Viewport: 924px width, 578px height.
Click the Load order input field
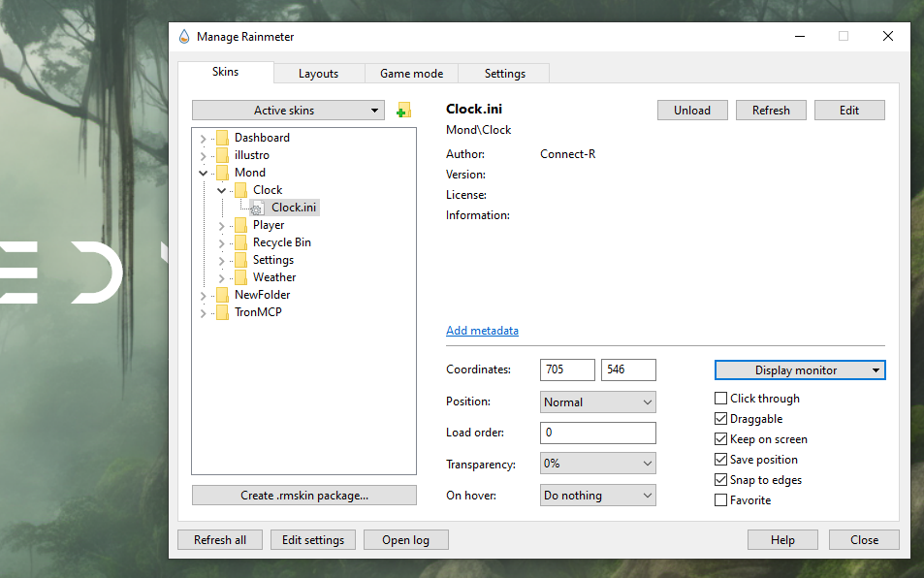click(597, 433)
